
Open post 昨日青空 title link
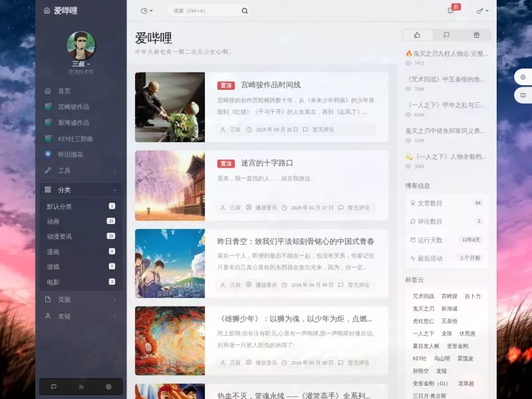click(x=295, y=241)
